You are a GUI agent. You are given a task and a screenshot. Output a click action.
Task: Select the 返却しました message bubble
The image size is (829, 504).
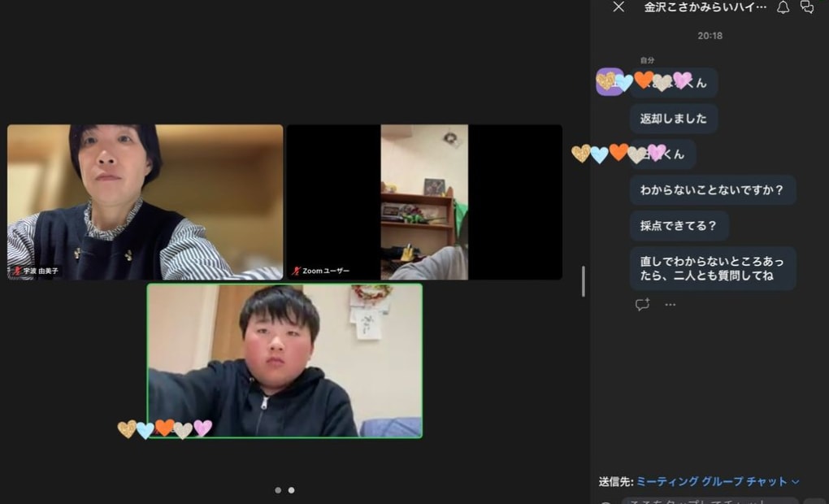(x=672, y=118)
